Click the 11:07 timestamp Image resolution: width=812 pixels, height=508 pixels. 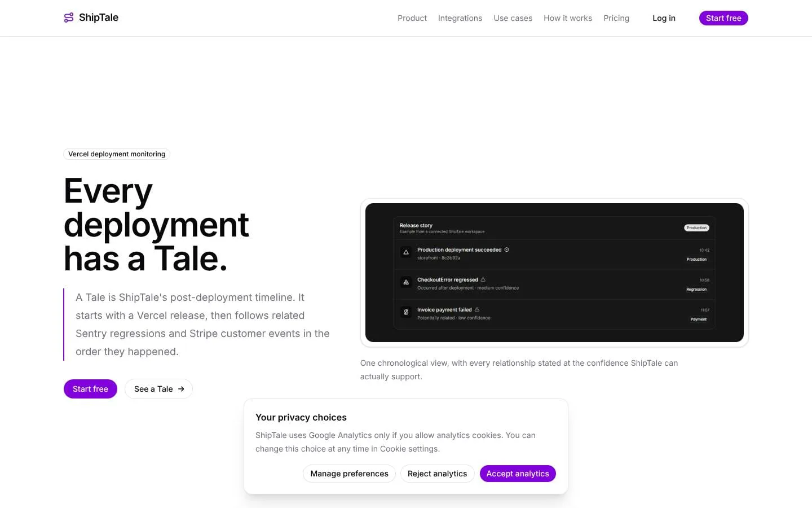pos(705,310)
